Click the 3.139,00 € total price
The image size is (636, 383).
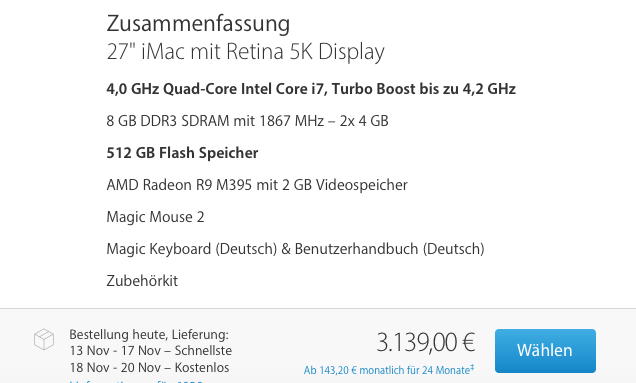[425, 342]
